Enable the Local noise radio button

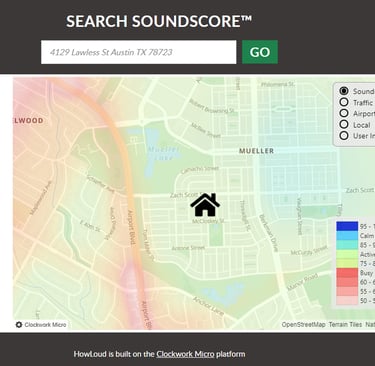coord(344,124)
